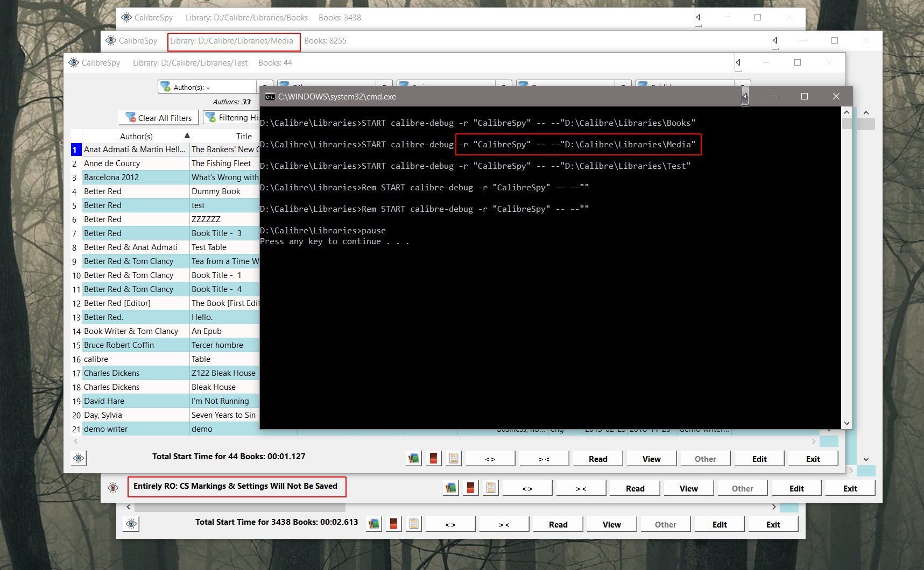Click Edit in the Test library window
924x570 pixels.
[x=759, y=459]
